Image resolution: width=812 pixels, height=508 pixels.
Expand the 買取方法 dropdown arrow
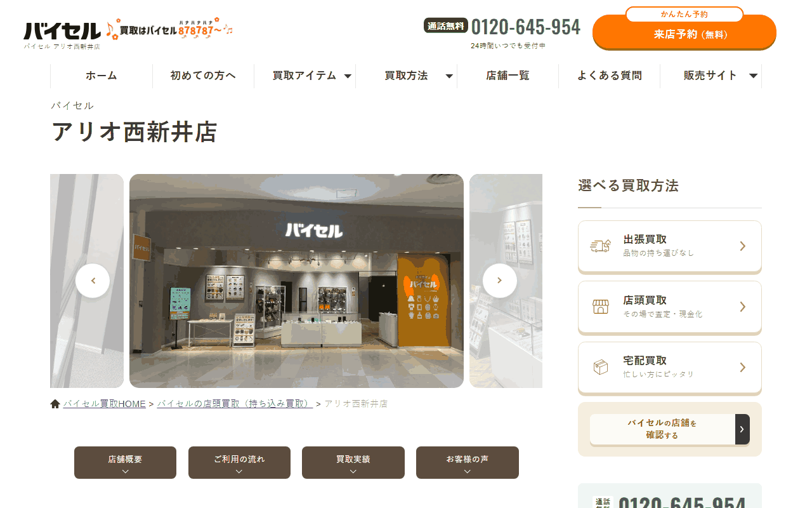[x=449, y=76]
